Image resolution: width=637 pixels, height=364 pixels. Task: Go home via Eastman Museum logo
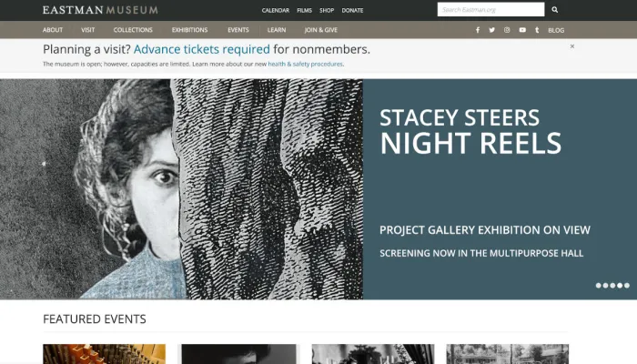100,10
